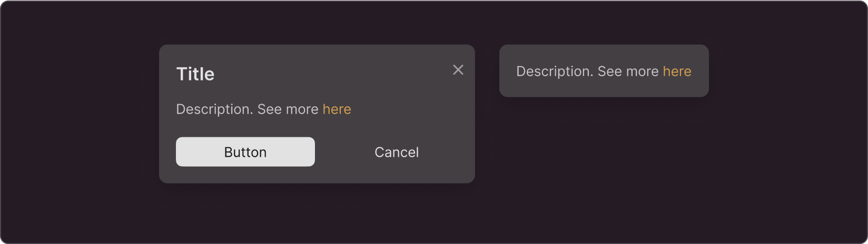Click 'See more' text in the small toast
868x244 pixels.
[628, 72]
